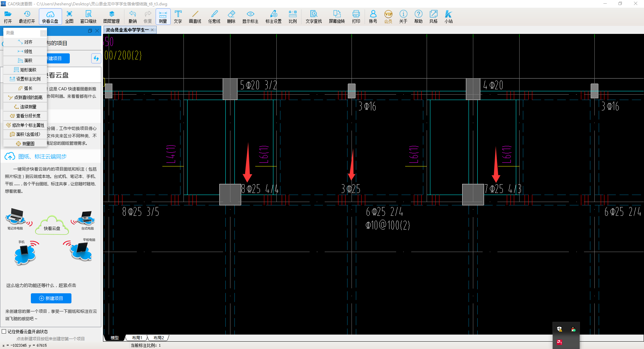The height and width of the screenshot is (349, 644).
Task: Open the security shield tray icon
Action: tap(559, 329)
